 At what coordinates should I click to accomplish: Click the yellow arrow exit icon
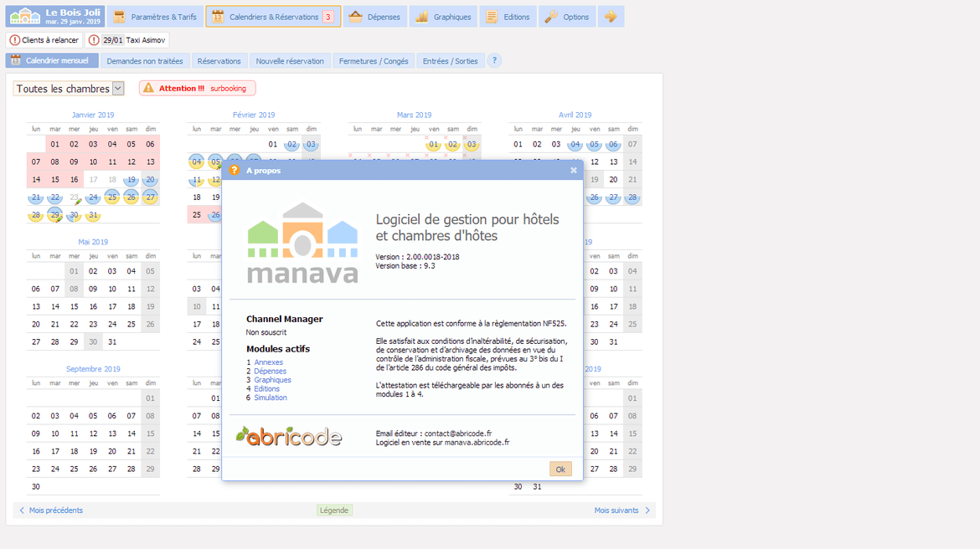point(611,17)
